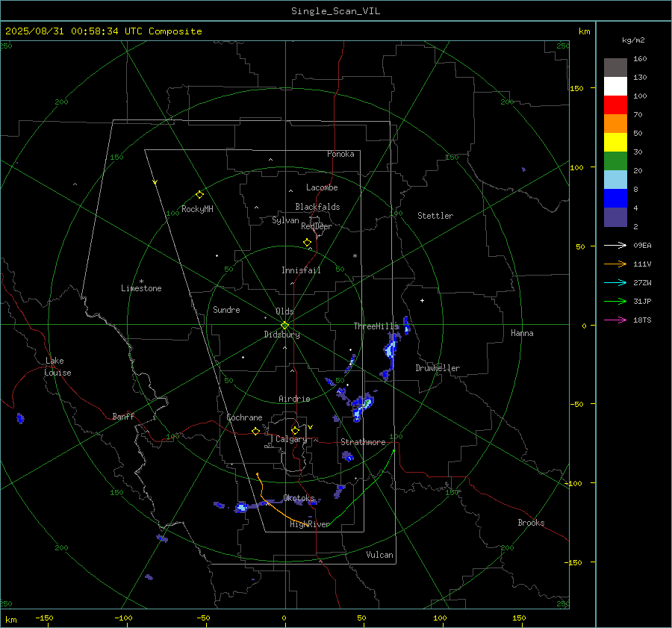Image resolution: width=672 pixels, height=628 pixels.
Task: Click the light blue 8-20 legend swatch
Action: [x=615, y=180]
